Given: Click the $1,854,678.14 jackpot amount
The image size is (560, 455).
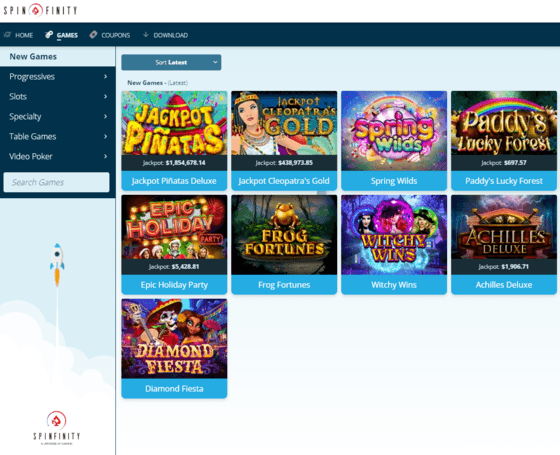Looking at the screenshot, I should (185, 163).
